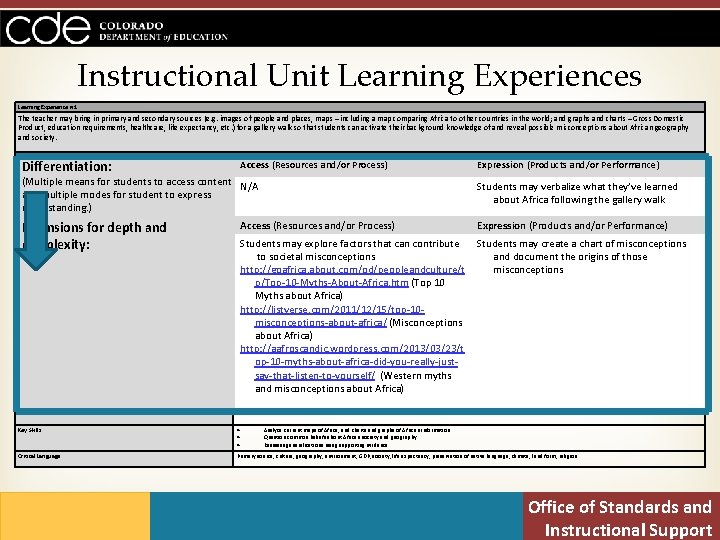Screen dimensions: 720x540
Task: Click the 'Learning Experience #1' header row
Action: 360,107
